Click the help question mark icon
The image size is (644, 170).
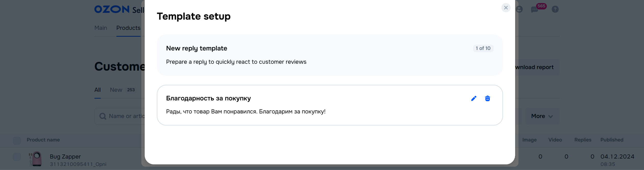(x=555, y=9)
